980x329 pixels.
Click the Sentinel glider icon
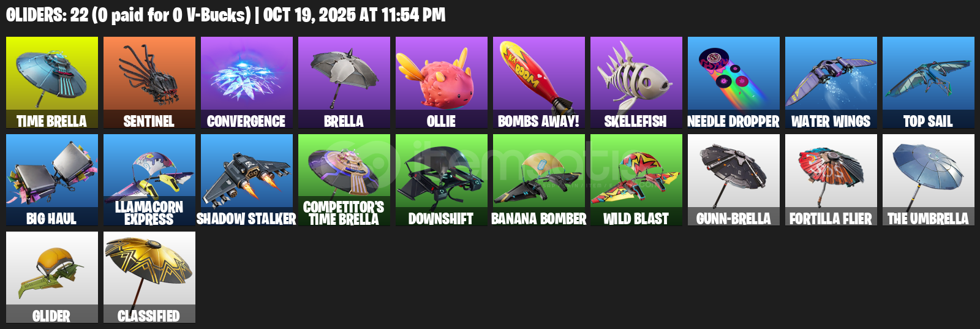[149, 83]
